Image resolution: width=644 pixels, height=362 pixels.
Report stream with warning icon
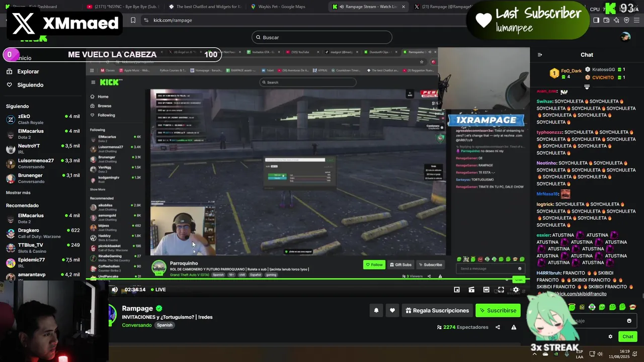[514, 327]
